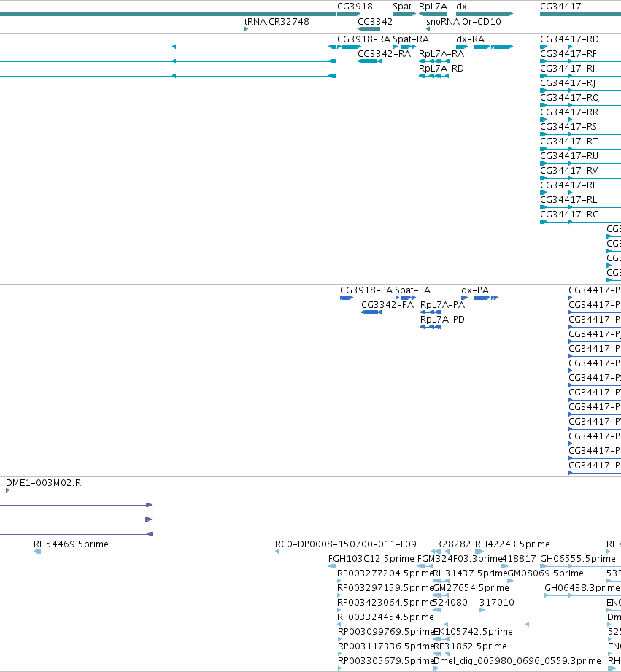
Task: Select the RP003423064.5prime label
Action: (386, 602)
